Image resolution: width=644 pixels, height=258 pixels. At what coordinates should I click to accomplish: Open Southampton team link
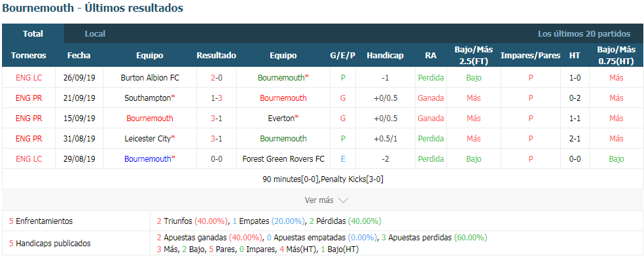147,98
